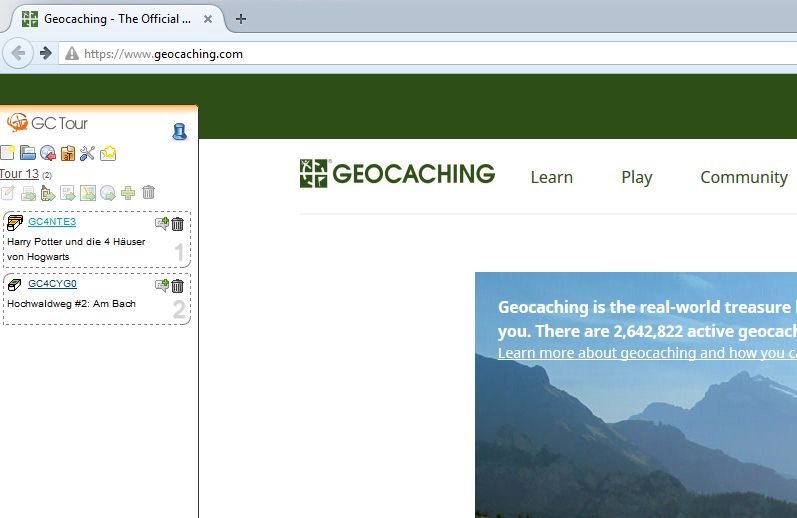Click the export tour data icon with green arrow
Image resolution: width=797 pixels, height=518 pixels.
click(x=68, y=193)
